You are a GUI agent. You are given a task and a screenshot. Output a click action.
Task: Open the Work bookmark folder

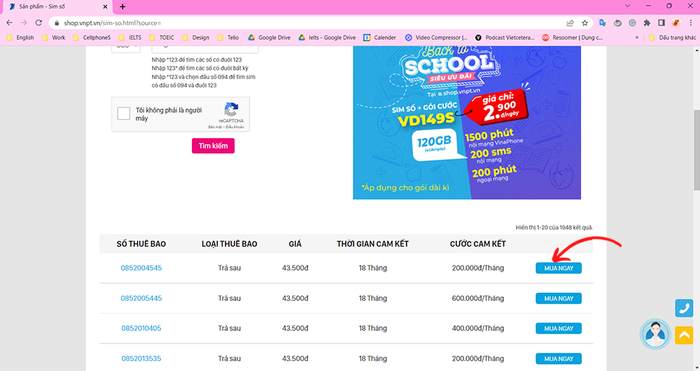pyautogui.click(x=54, y=38)
